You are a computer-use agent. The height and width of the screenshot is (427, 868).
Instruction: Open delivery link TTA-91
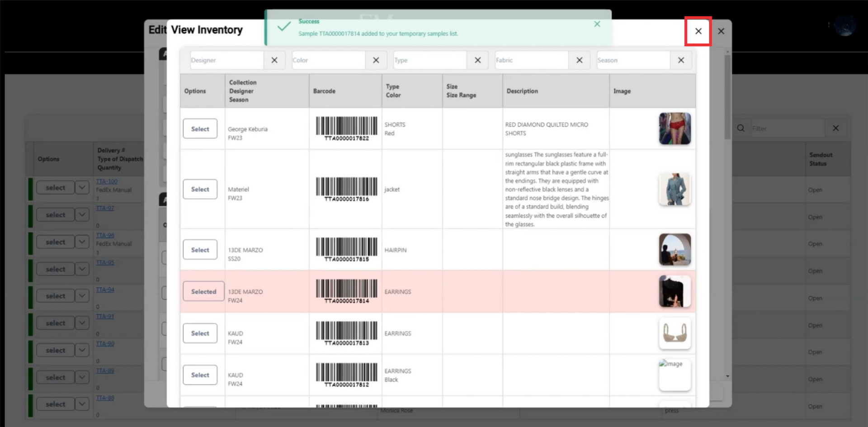point(105,316)
